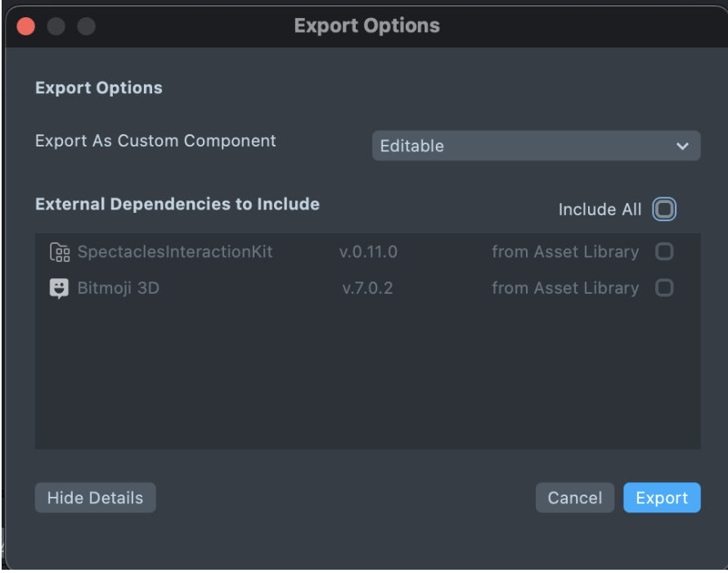Check the SpectaclesInteractionKit dependency checkbox
Image resolution: width=728 pixels, height=573 pixels.
pyautogui.click(x=664, y=252)
